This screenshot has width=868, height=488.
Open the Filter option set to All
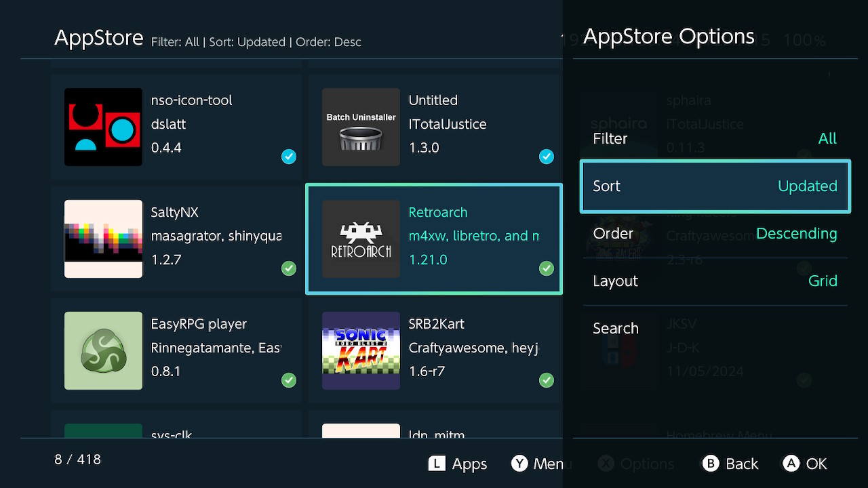click(x=715, y=139)
